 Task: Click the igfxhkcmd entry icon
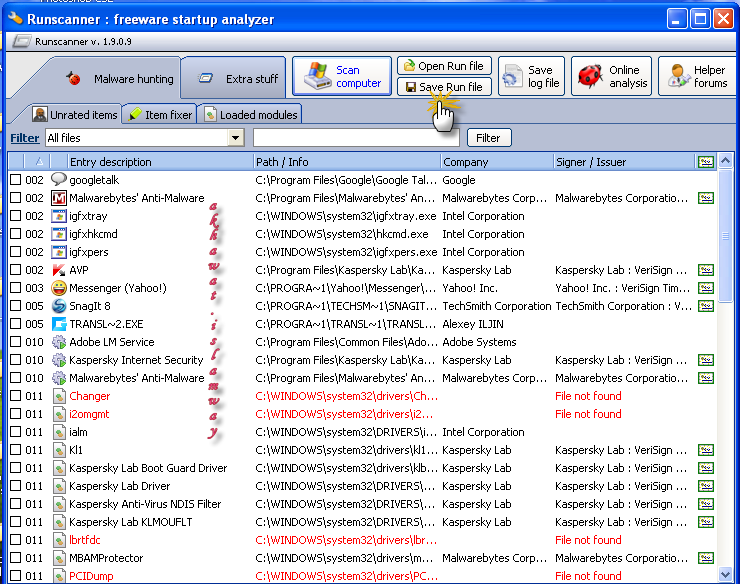tap(59, 234)
